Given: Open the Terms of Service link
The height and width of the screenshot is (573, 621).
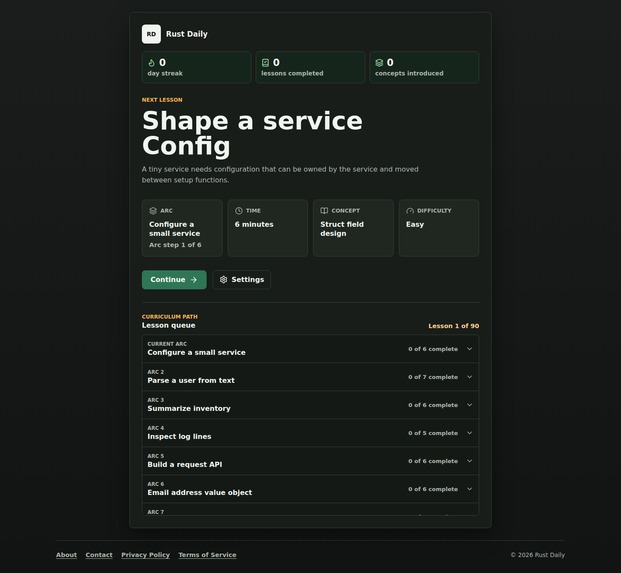Looking at the screenshot, I should (x=207, y=555).
